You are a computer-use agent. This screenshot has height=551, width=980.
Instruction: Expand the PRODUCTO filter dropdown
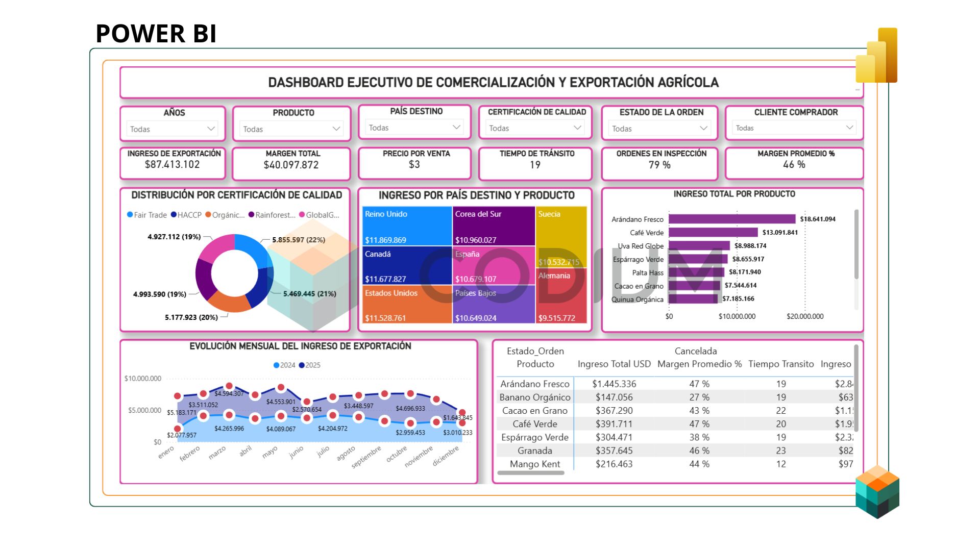tap(291, 129)
